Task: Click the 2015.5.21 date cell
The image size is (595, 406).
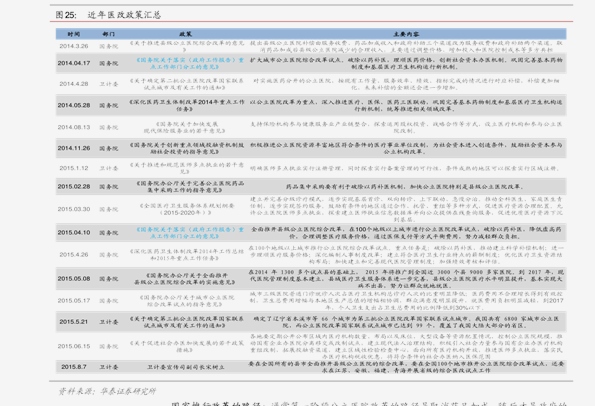Action: point(74,321)
